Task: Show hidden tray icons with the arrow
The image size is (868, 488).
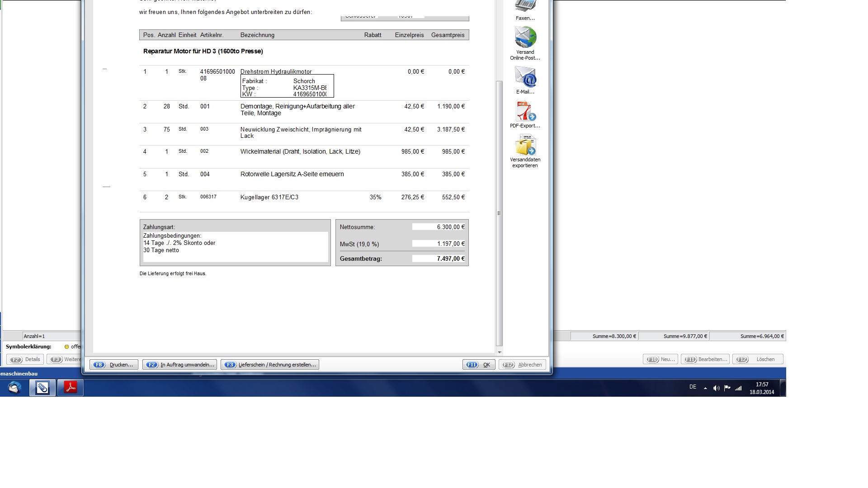Action: 705,388
